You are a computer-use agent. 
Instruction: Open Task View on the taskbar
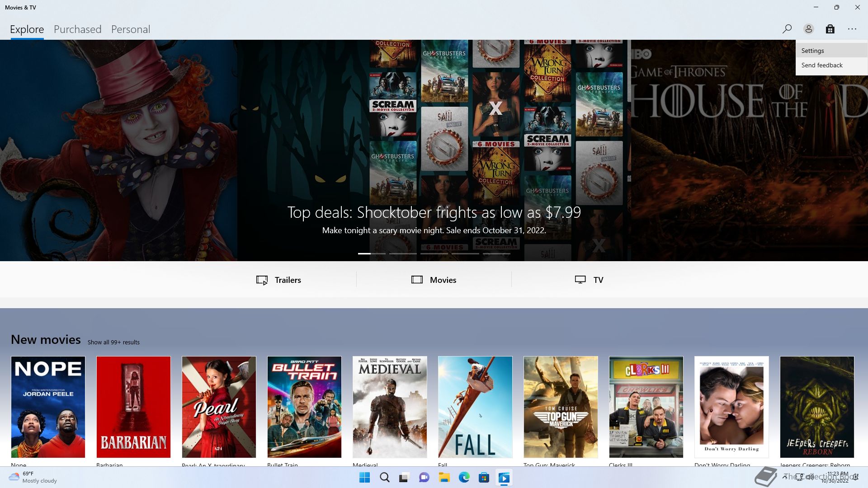(x=404, y=478)
